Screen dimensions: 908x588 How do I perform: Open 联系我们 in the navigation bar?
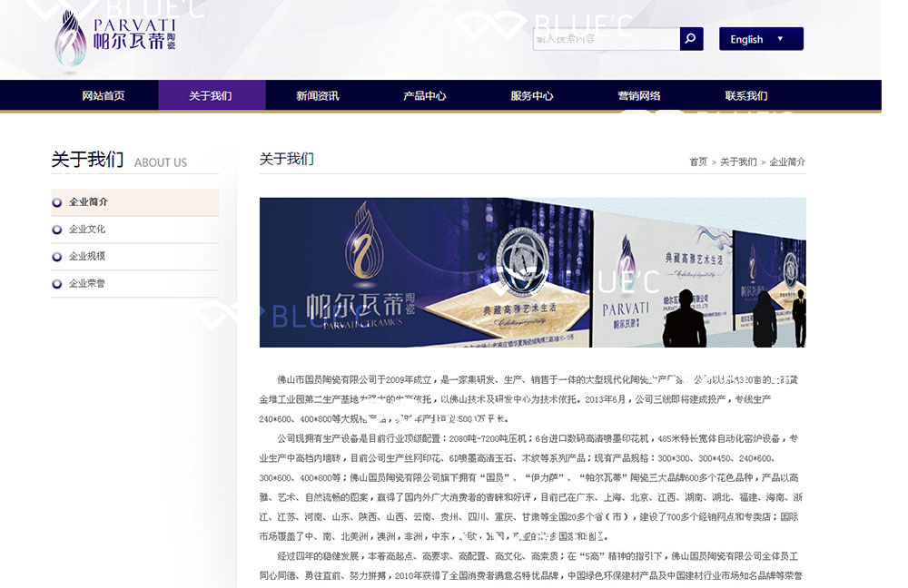[x=746, y=95]
